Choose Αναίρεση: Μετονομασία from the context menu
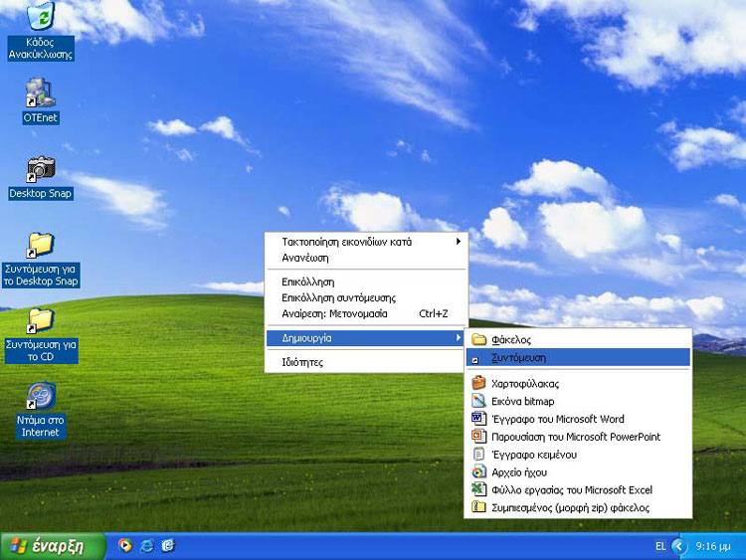 (366, 314)
